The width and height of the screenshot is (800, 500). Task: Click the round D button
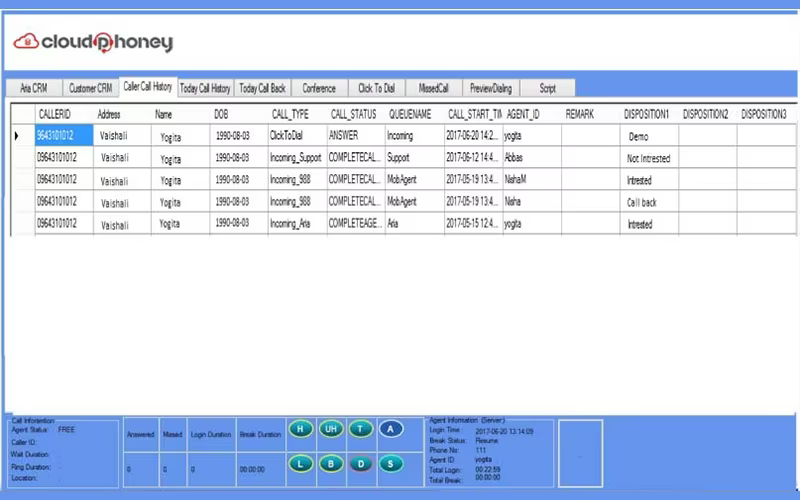(x=361, y=464)
